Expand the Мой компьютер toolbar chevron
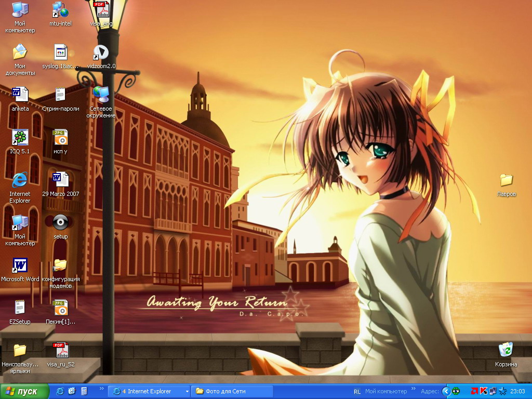The height and width of the screenshot is (399, 532). tap(413, 389)
